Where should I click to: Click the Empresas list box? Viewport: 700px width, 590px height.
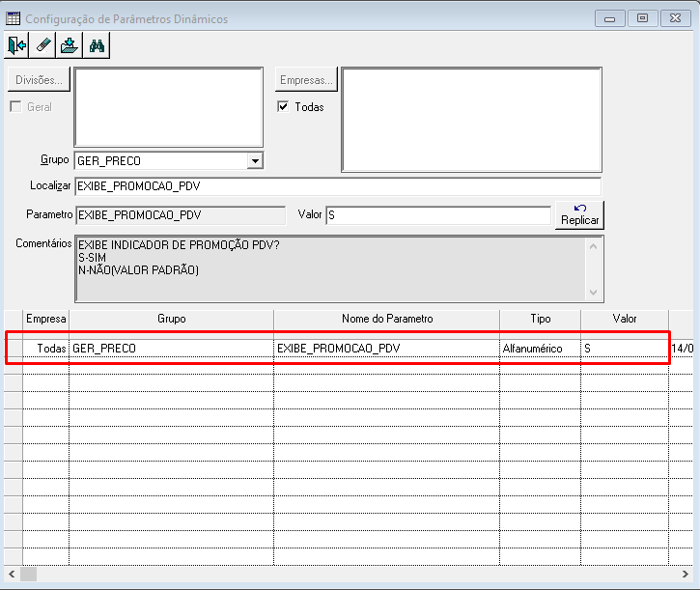pyautogui.click(x=471, y=120)
